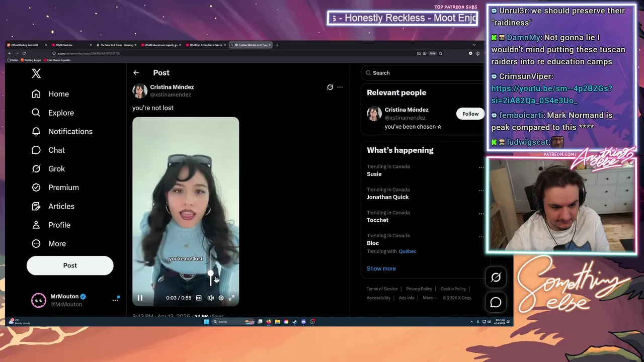This screenshot has width=644, height=362.
Task: Expand the More menu in the sidebar
Action: [49, 243]
